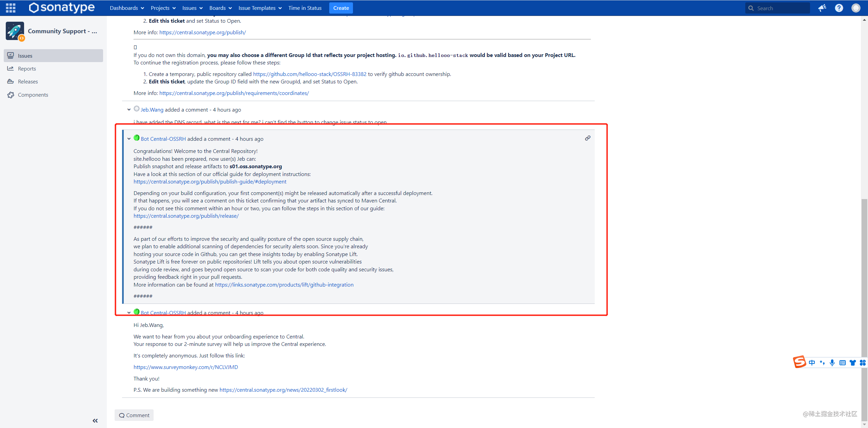Collapse the Congratulations bot comment
868x428 pixels.
pyautogui.click(x=129, y=139)
